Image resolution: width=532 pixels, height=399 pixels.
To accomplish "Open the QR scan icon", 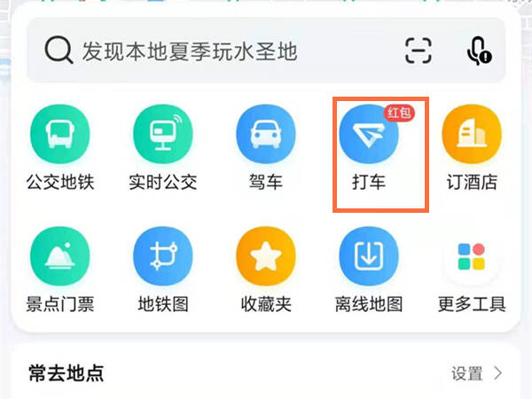I will [x=419, y=51].
